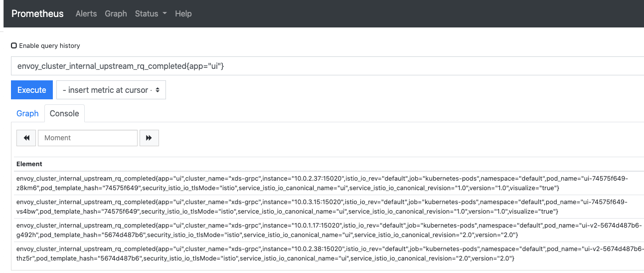This screenshot has height=273, width=644.
Task: Click the Moment time input field
Action: click(x=87, y=138)
